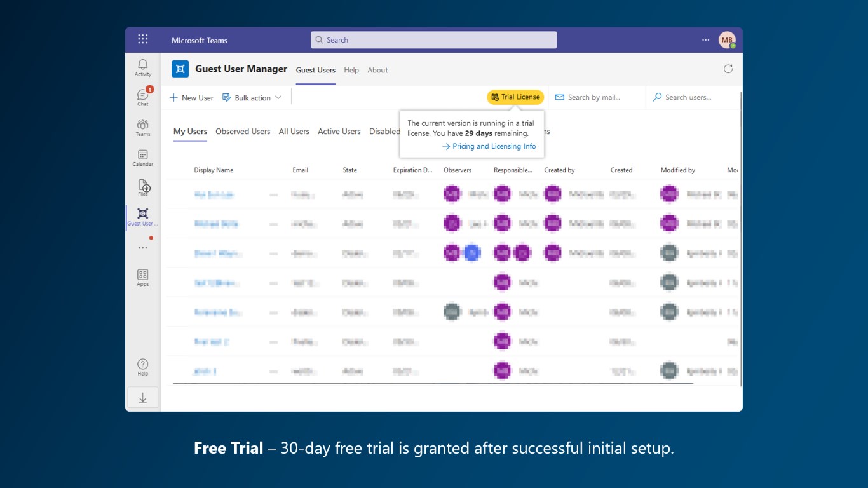Screen dimensions: 868x488
Task: Open Help in the sidebar
Action: click(x=143, y=367)
